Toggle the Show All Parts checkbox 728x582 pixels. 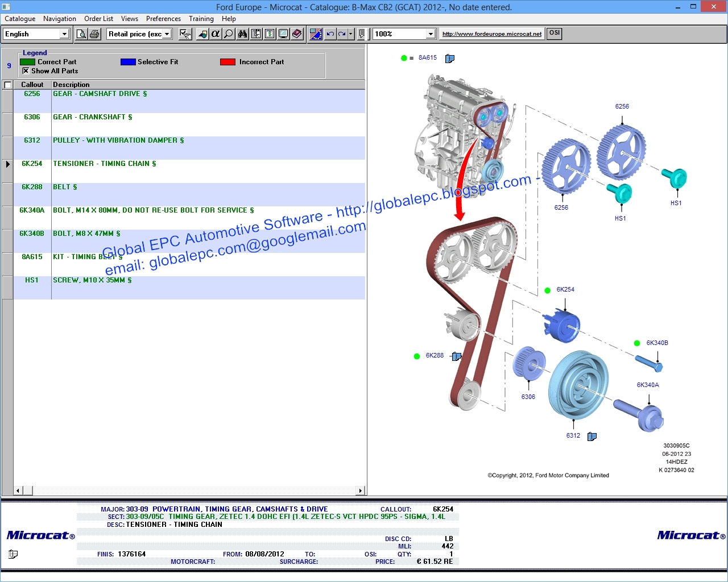point(26,71)
